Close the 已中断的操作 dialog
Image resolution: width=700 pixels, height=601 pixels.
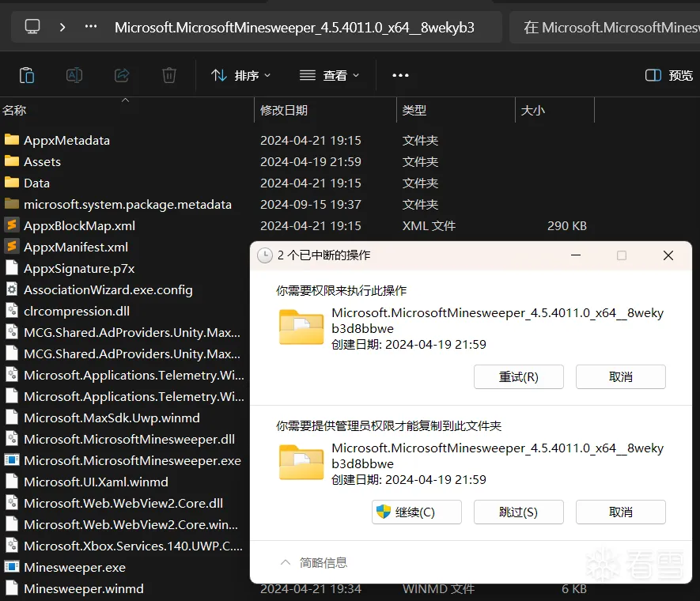click(668, 255)
